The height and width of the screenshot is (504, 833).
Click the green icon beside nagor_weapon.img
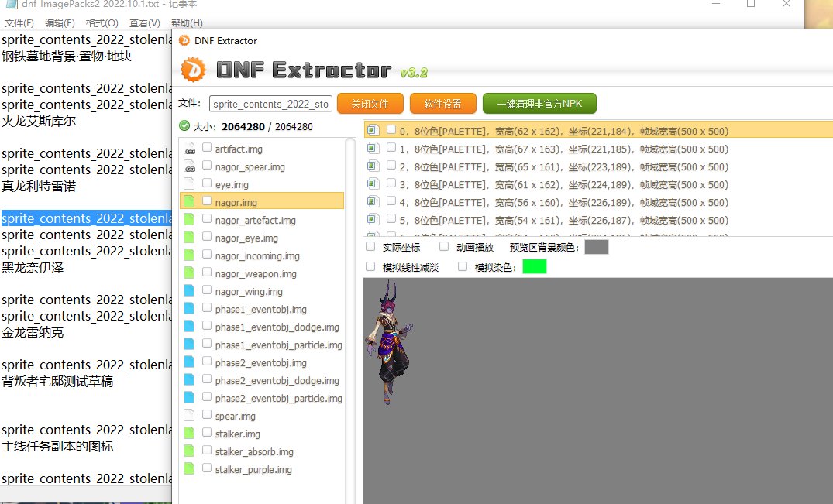click(x=189, y=273)
